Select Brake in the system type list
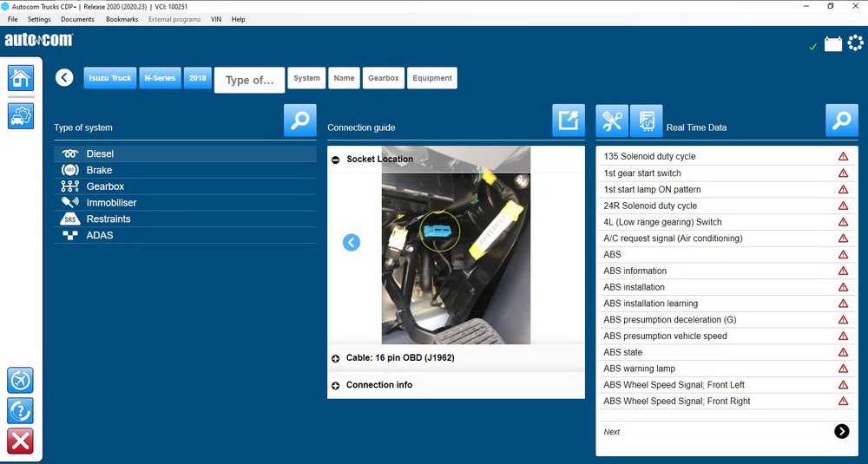 pyautogui.click(x=99, y=170)
